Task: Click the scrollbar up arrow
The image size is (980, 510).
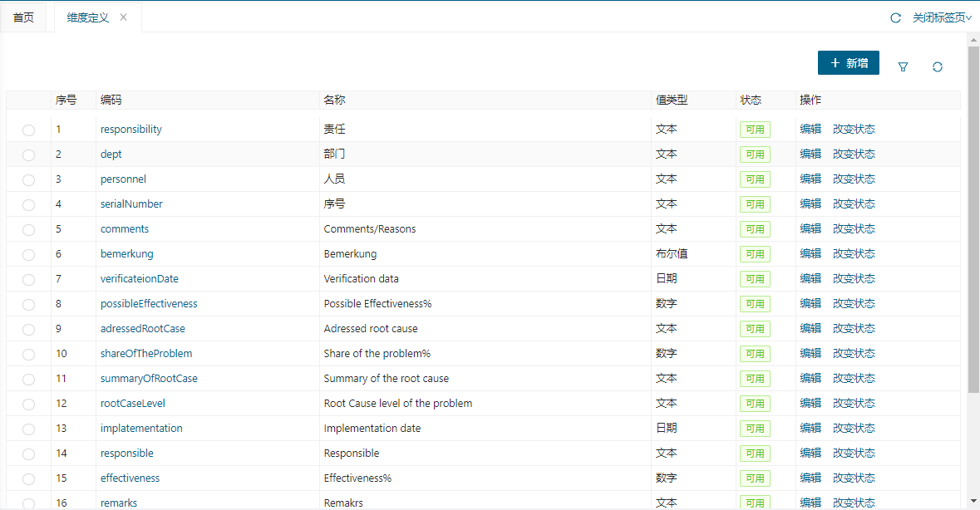Action: point(973,39)
